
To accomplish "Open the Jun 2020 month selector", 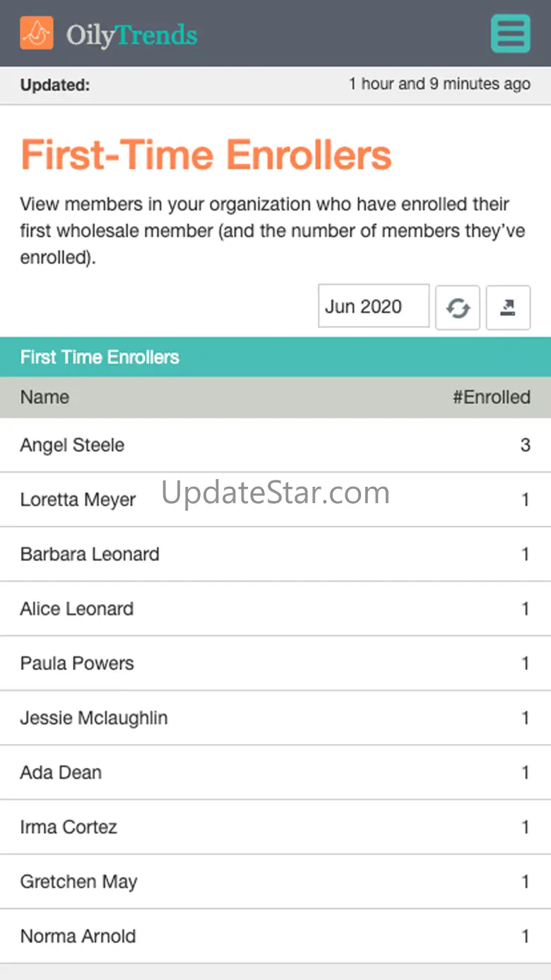I will click(374, 307).
